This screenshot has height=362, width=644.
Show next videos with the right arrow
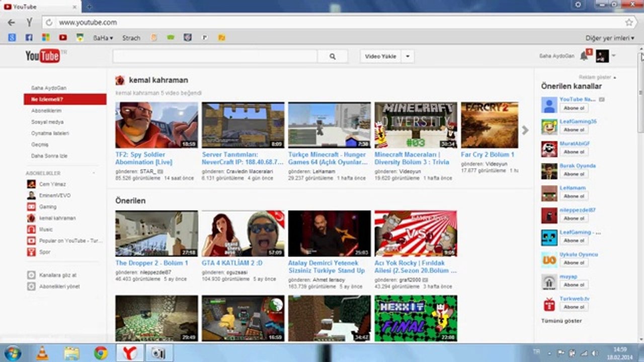pyautogui.click(x=525, y=130)
